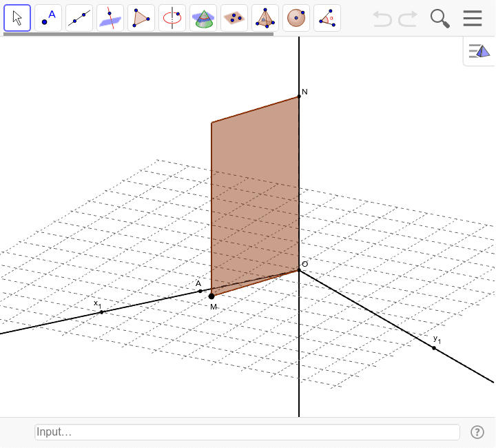Select the Perpendicular line tool

point(110,18)
